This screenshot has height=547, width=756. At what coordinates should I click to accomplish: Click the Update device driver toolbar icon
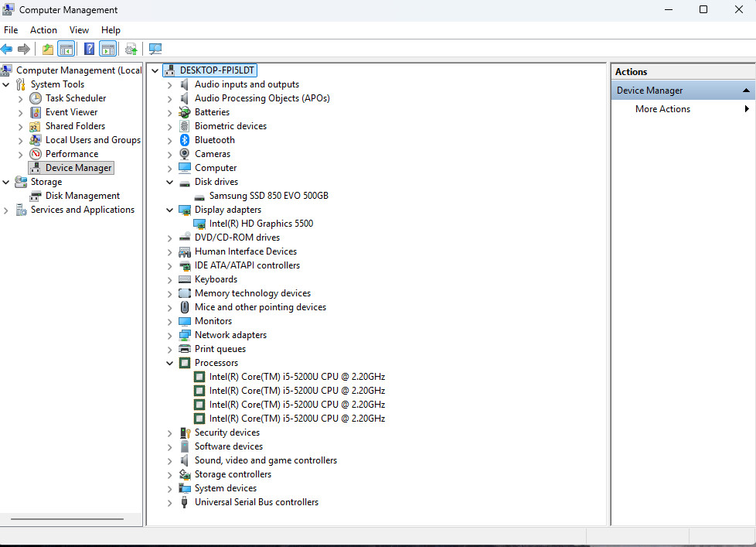point(131,49)
